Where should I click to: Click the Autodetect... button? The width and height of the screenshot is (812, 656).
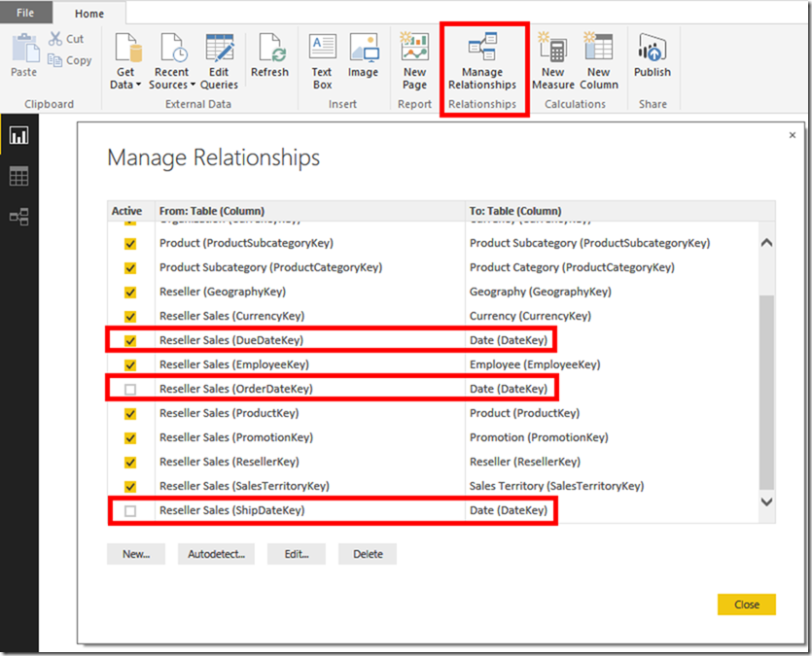(217, 554)
